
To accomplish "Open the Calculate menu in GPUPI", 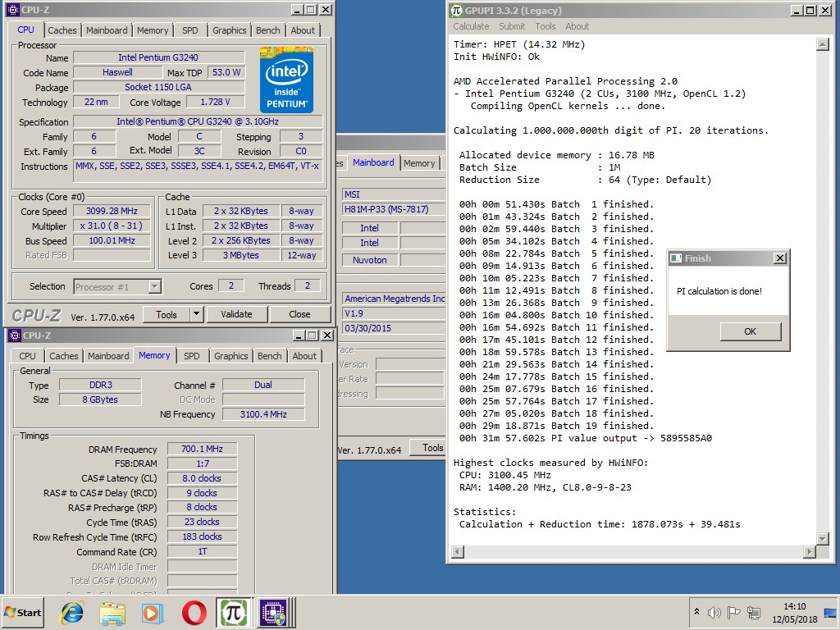I will click(x=471, y=26).
